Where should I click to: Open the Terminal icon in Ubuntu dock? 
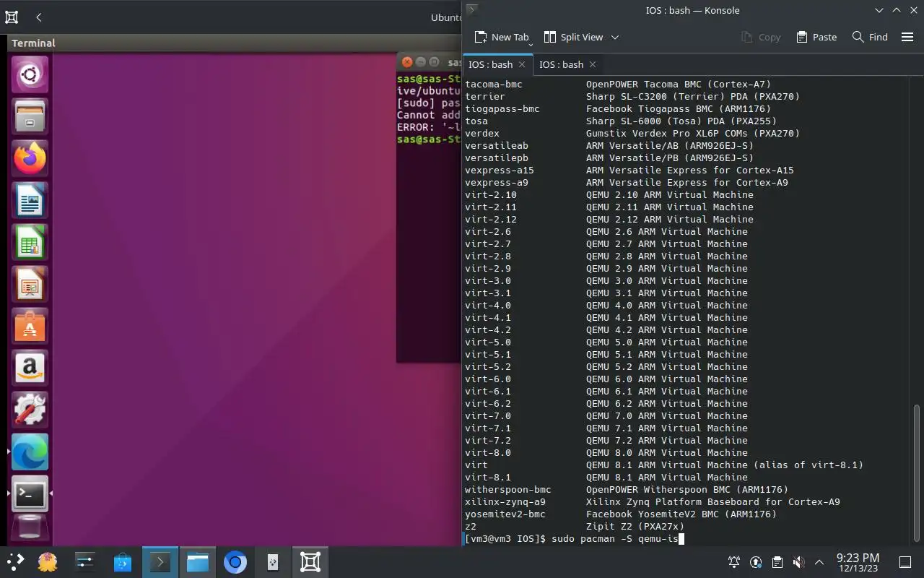click(x=30, y=493)
